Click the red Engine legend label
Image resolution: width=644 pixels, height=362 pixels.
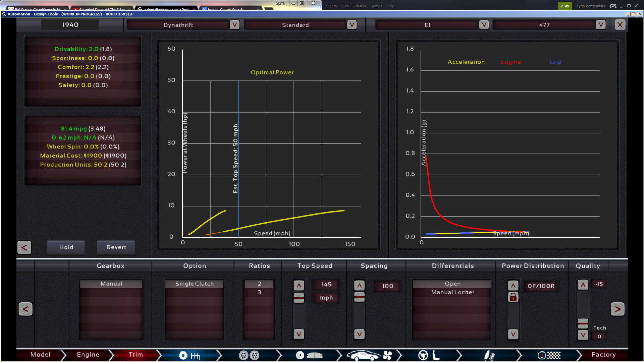point(511,62)
